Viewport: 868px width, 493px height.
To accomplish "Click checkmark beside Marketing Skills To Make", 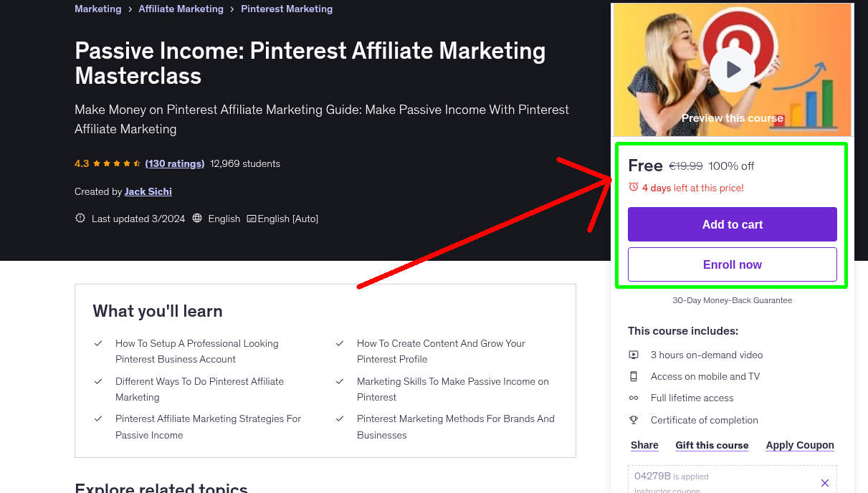I will tap(340, 381).
